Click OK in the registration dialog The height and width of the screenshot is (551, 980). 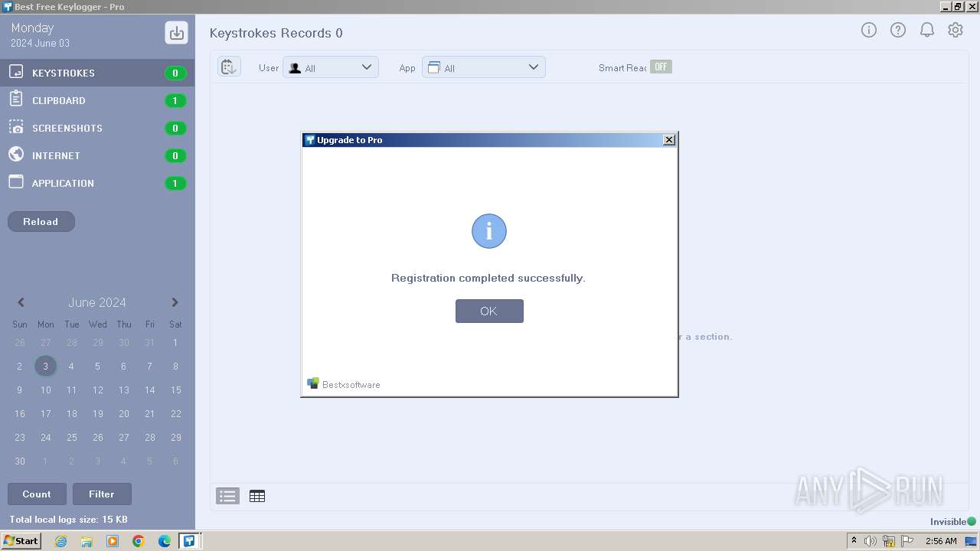(x=489, y=311)
